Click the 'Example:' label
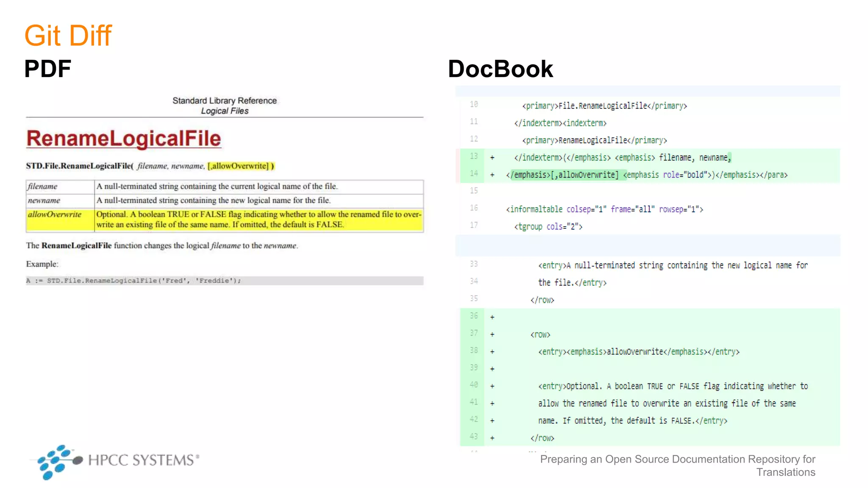The width and height of the screenshot is (868, 488). 42,264
